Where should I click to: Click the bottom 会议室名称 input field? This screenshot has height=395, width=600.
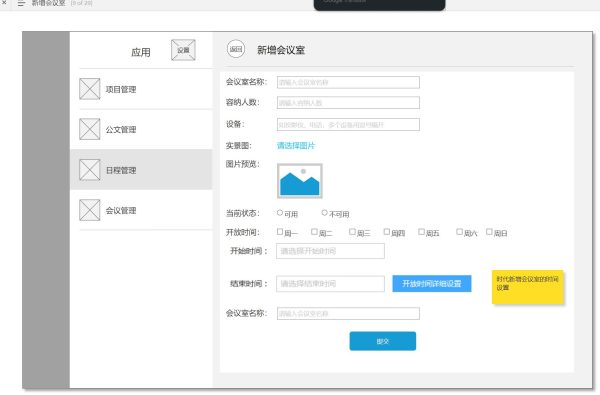[348, 313]
